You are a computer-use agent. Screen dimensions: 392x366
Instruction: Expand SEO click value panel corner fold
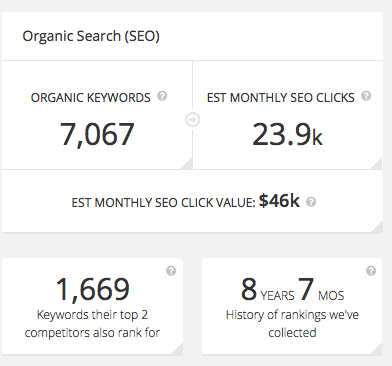377,227
